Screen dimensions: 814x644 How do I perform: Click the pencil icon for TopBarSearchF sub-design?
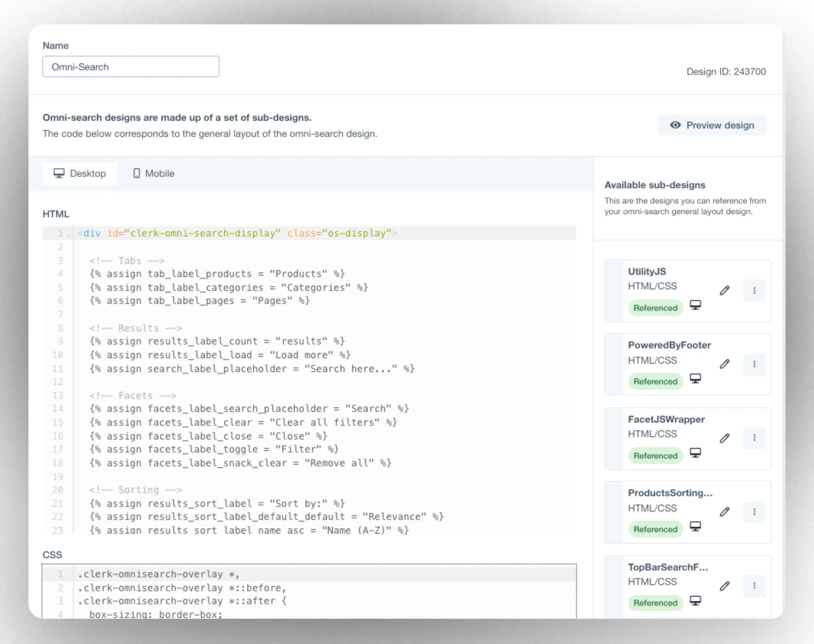[724, 586]
